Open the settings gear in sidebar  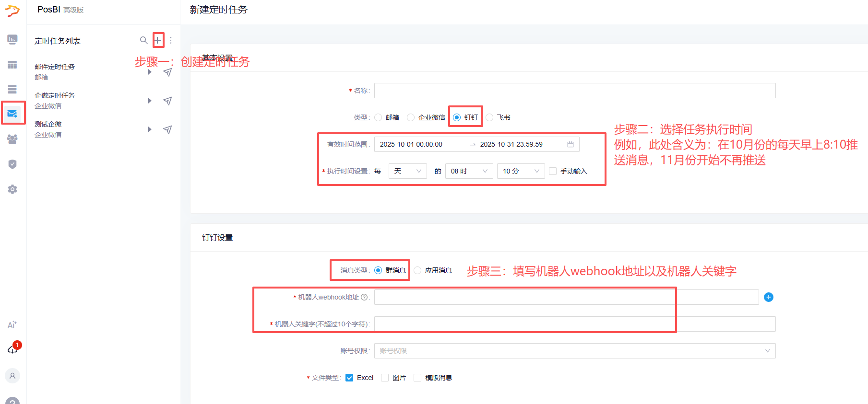click(x=12, y=189)
